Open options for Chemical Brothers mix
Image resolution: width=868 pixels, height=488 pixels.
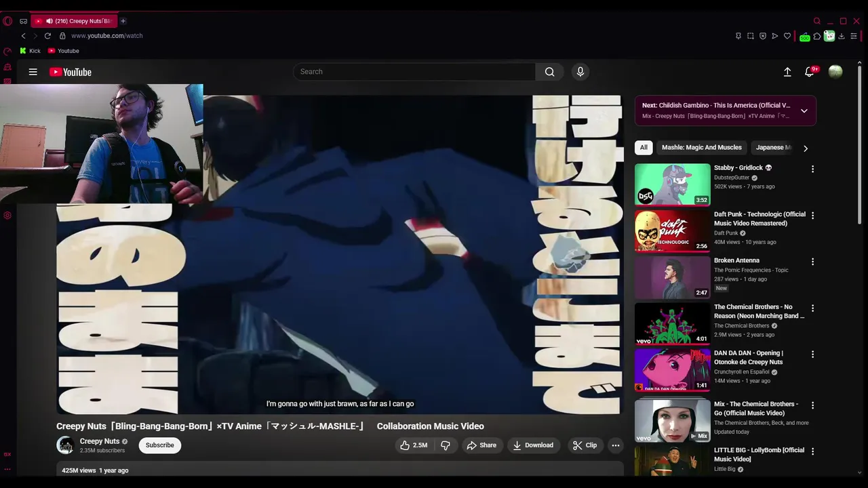812,405
